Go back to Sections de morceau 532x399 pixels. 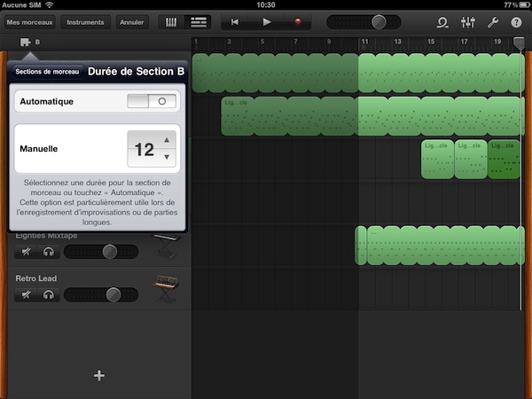pos(47,72)
